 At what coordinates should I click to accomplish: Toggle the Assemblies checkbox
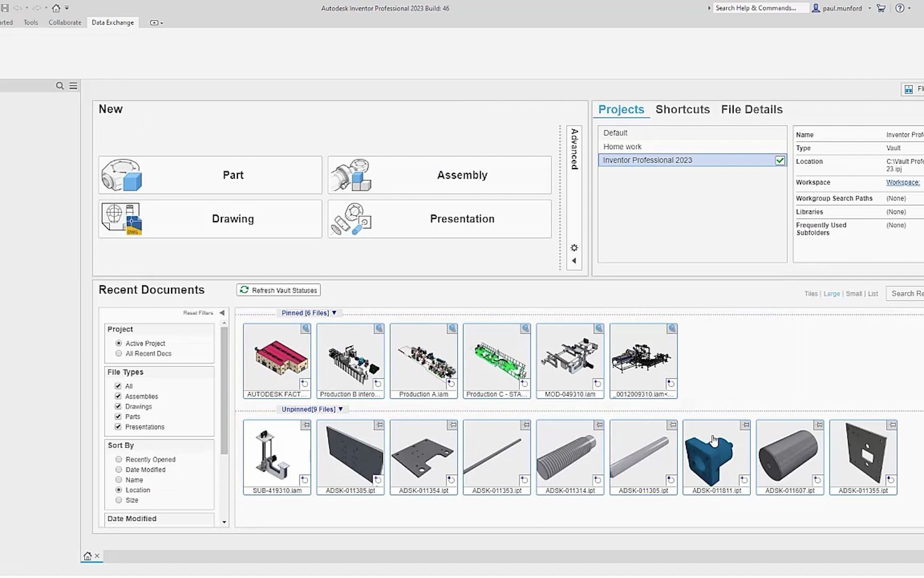point(118,396)
